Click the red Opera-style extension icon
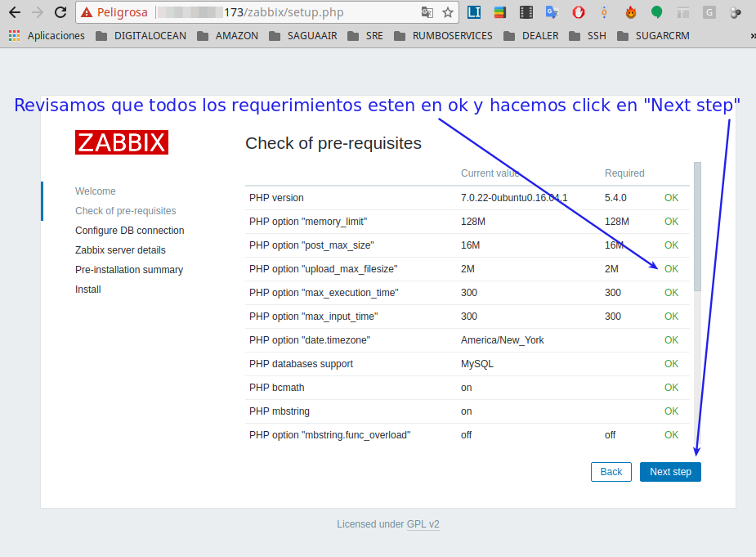The width and height of the screenshot is (756, 557). 578,12
